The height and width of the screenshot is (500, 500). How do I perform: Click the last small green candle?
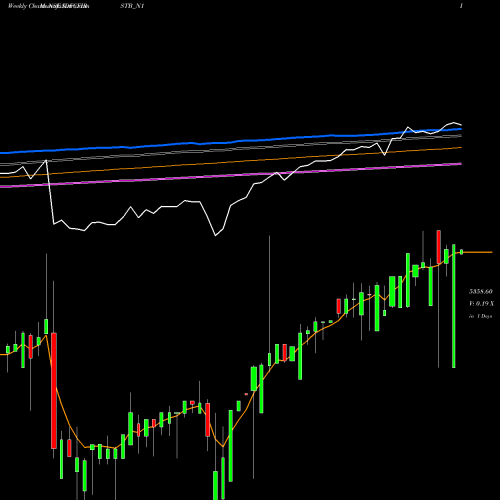click(461, 252)
